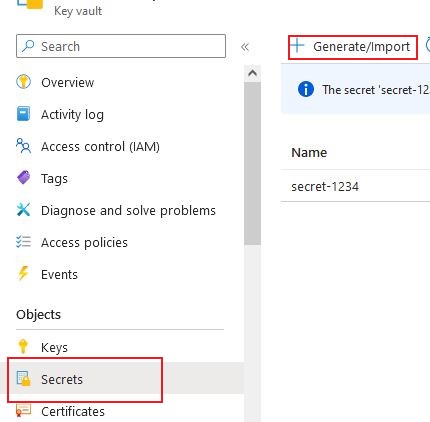Screen dimensions: 430x422
Task: Click the Search input field
Action: coord(121,46)
